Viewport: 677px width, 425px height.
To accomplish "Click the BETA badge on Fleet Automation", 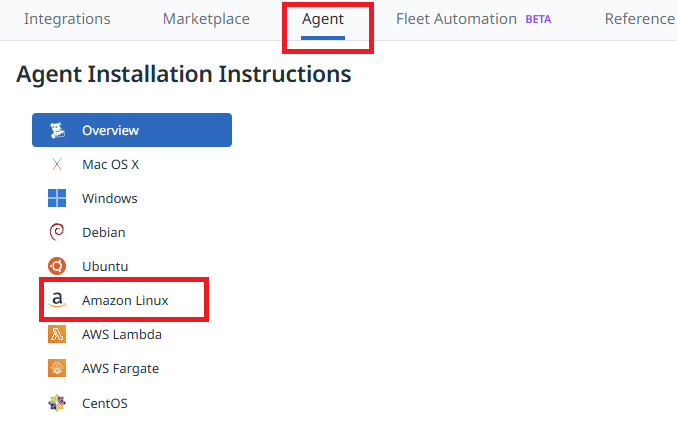I will 538,19.
